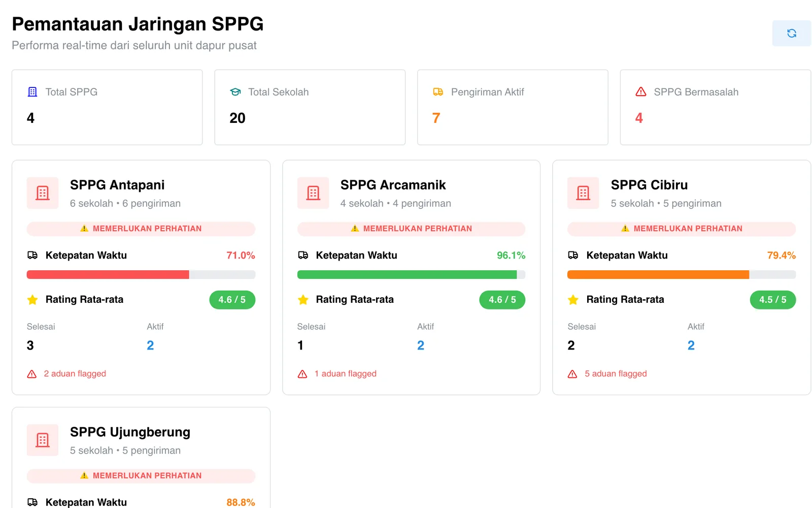This screenshot has height=508, width=812.
Task: Click the 71.0% punctuality value
Action: [241, 255]
